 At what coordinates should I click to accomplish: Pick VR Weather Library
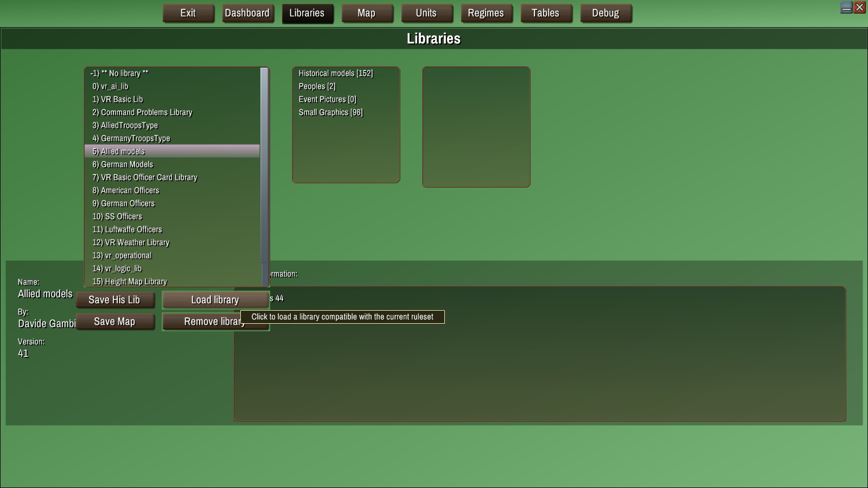[x=173, y=242]
